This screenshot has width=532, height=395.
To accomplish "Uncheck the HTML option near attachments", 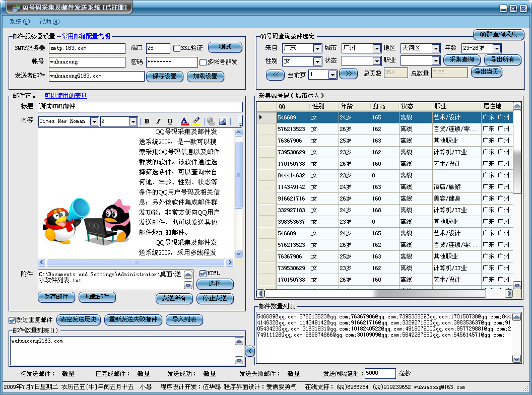I will click(204, 273).
